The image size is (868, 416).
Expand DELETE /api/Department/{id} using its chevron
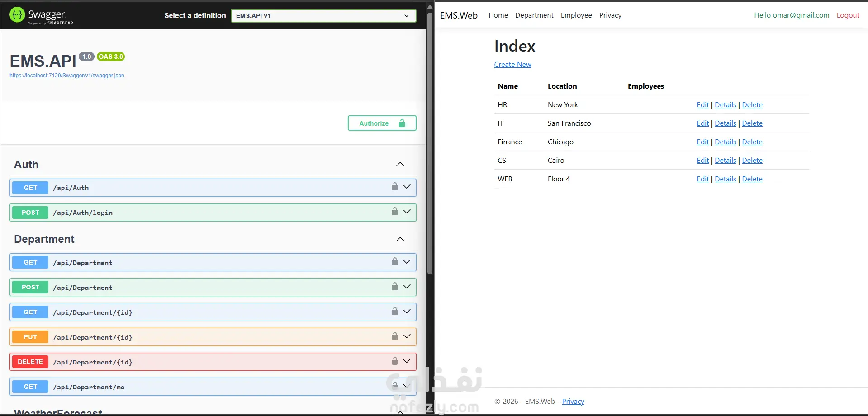[407, 361]
